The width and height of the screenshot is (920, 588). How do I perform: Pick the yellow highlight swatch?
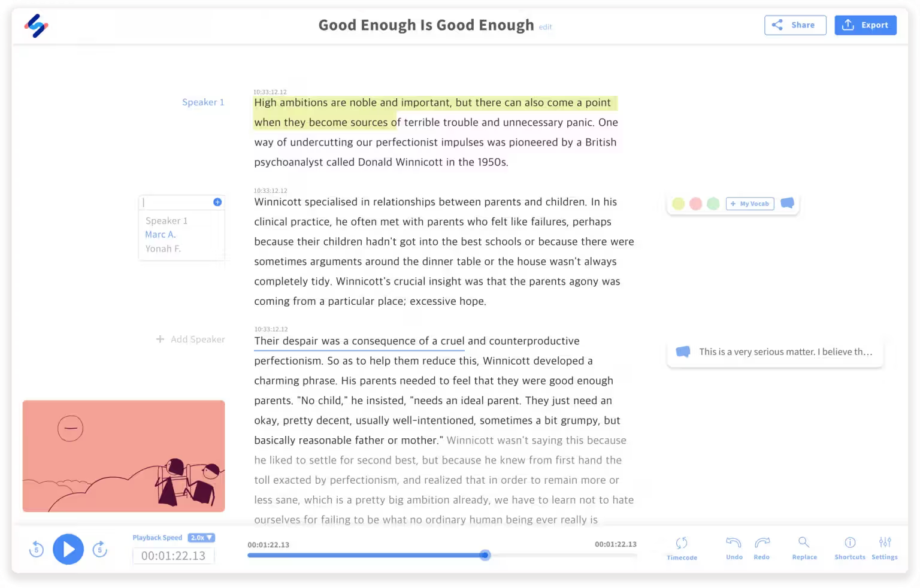[677, 204]
